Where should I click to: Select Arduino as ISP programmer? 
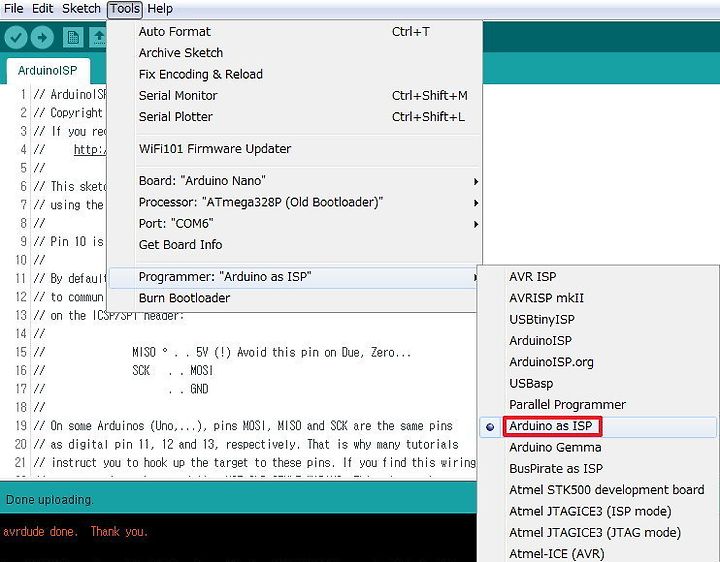tap(598, 426)
